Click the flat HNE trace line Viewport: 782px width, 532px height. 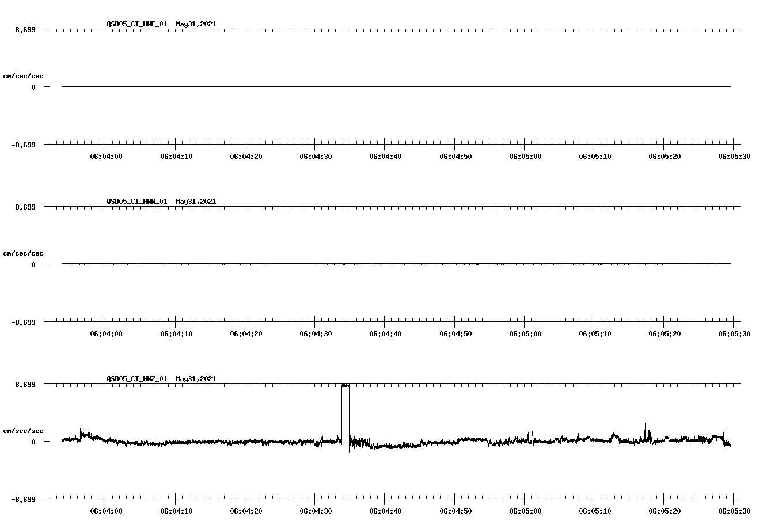[396, 86]
